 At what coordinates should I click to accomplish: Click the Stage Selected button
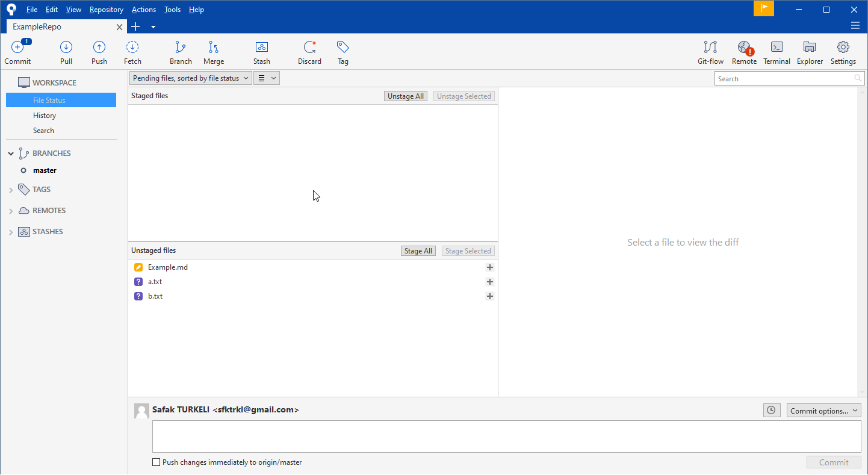tap(468, 251)
